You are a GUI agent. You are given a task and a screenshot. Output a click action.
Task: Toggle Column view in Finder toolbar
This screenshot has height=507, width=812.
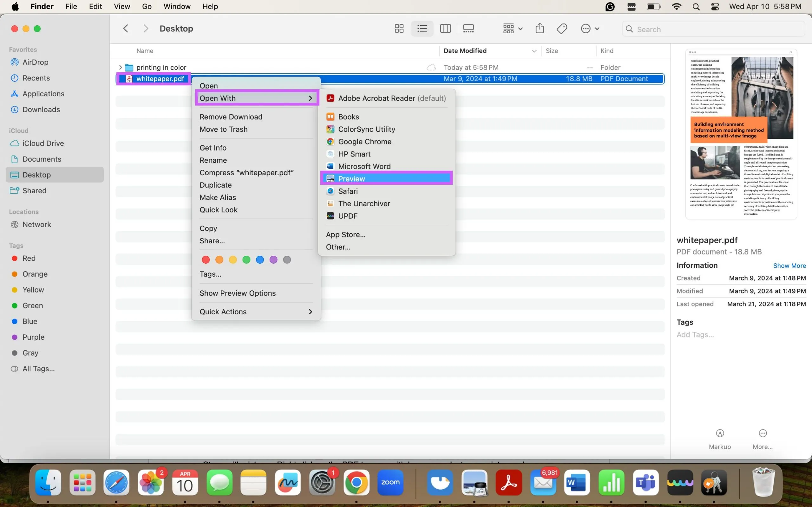[445, 28]
